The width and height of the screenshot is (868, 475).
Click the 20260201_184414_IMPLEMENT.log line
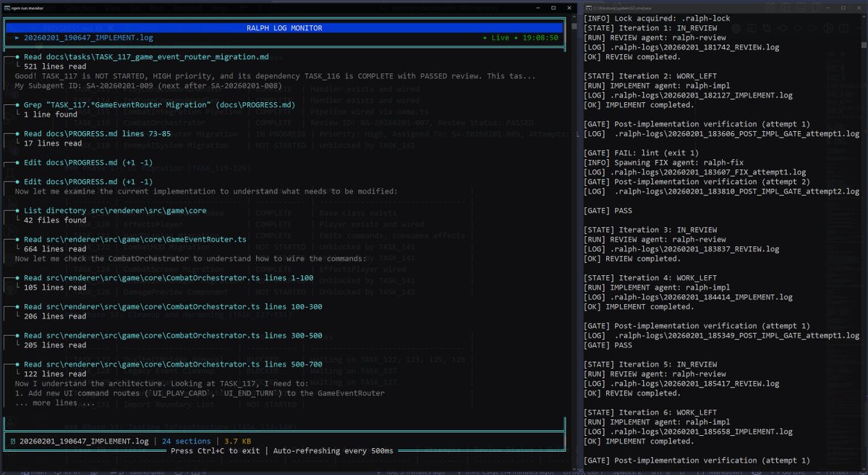pos(688,297)
